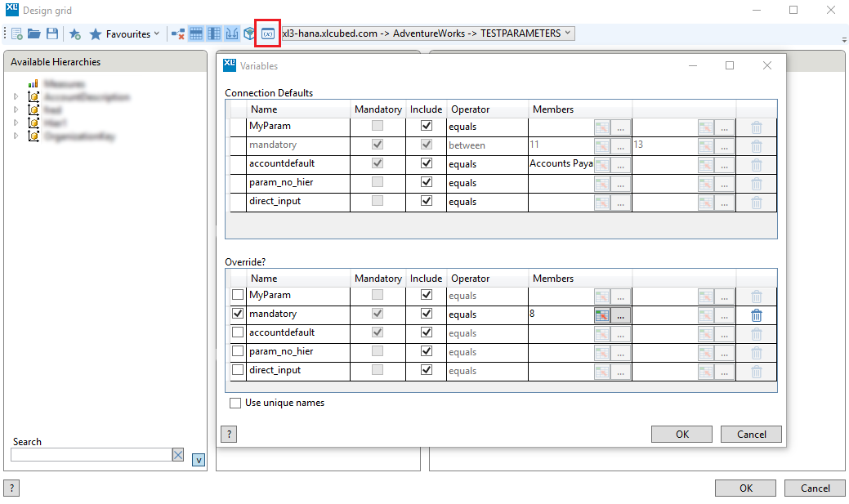The image size is (849, 504).
Task: Enable the Use unique names checkbox
Action: (x=235, y=402)
